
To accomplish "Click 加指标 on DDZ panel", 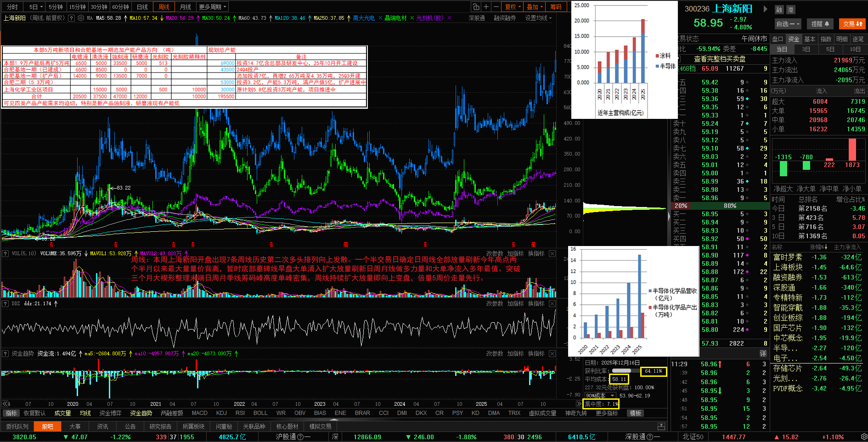I will tap(515, 303).
